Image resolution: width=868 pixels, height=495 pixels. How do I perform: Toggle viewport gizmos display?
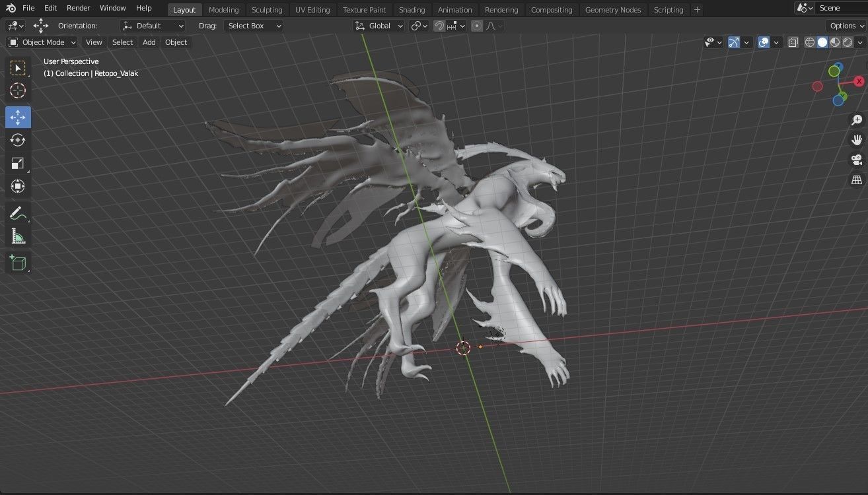click(733, 42)
